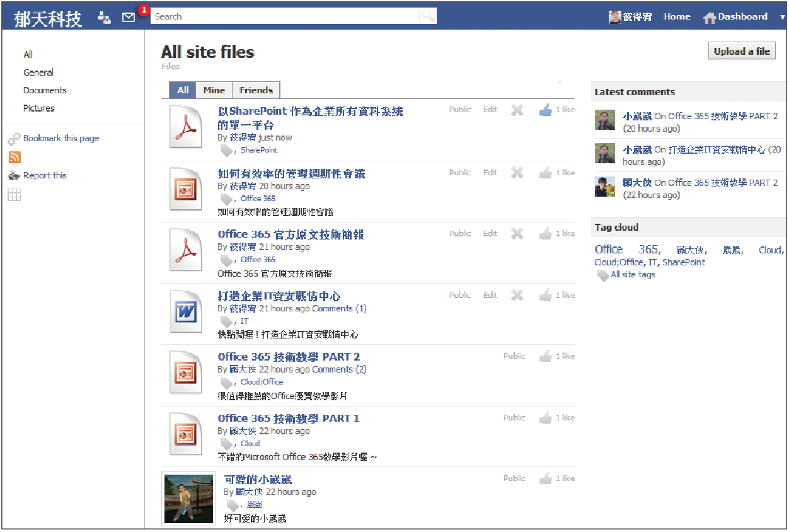
Task: Delete 如何有效率的管理週期性會議 with X icon
Action: pyautogui.click(x=517, y=173)
